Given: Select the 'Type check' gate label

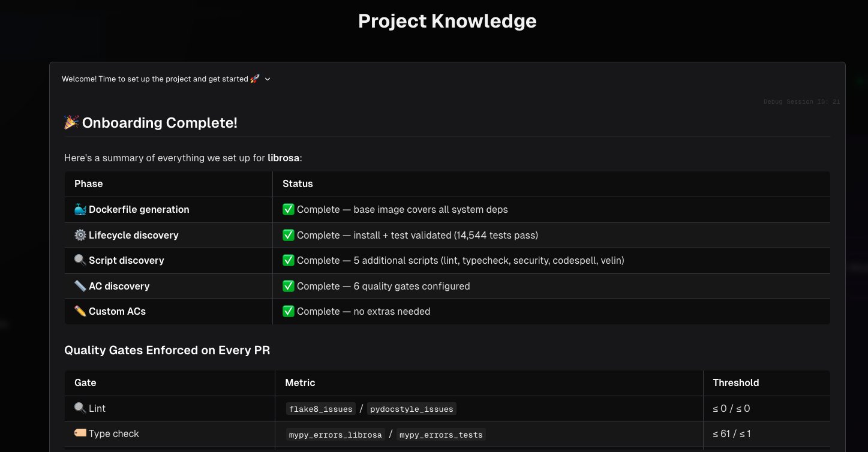Looking at the screenshot, I should tap(114, 434).
